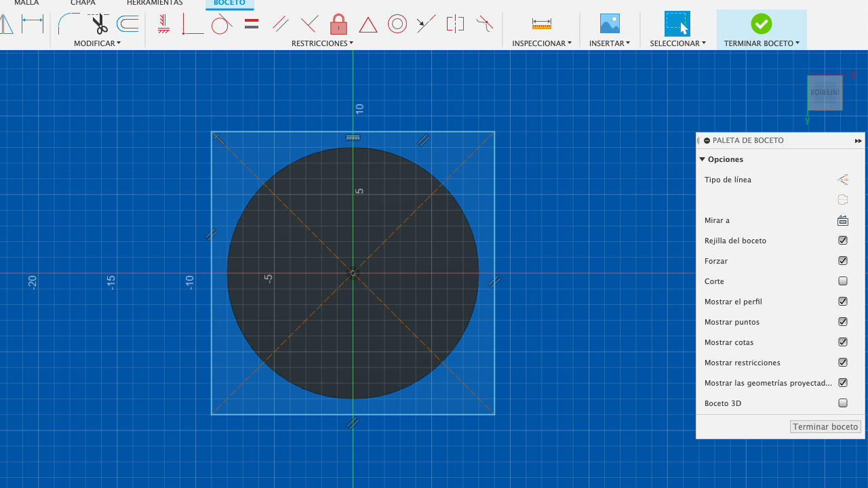The height and width of the screenshot is (488, 868).
Task: Click the Insert image icon
Action: click(610, 24)
